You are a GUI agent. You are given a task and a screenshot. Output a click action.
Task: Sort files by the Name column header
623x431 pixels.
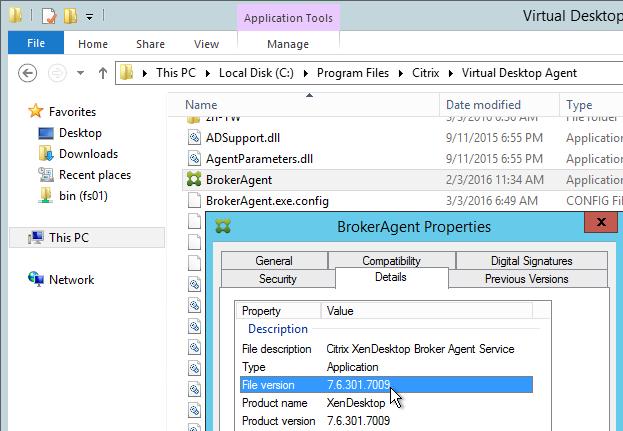tap(304, 104)
